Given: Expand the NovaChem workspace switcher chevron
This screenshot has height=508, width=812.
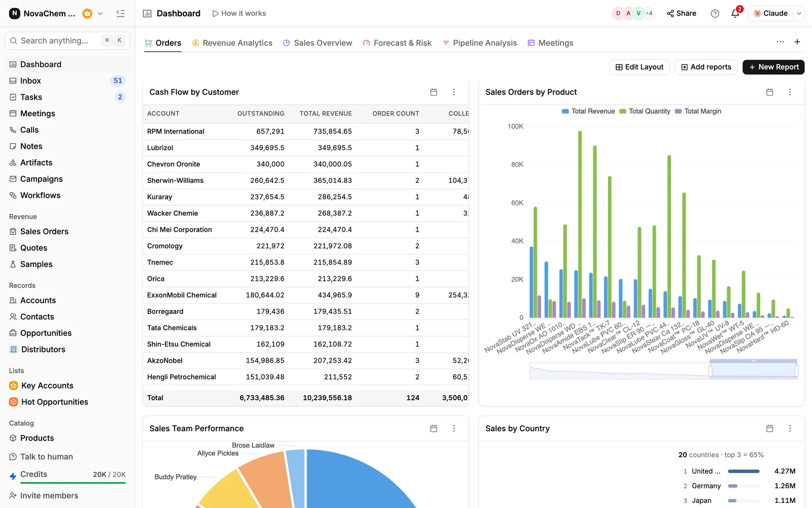Looking at the screenshot, I should pyautogui.click(x=100, y=13).
